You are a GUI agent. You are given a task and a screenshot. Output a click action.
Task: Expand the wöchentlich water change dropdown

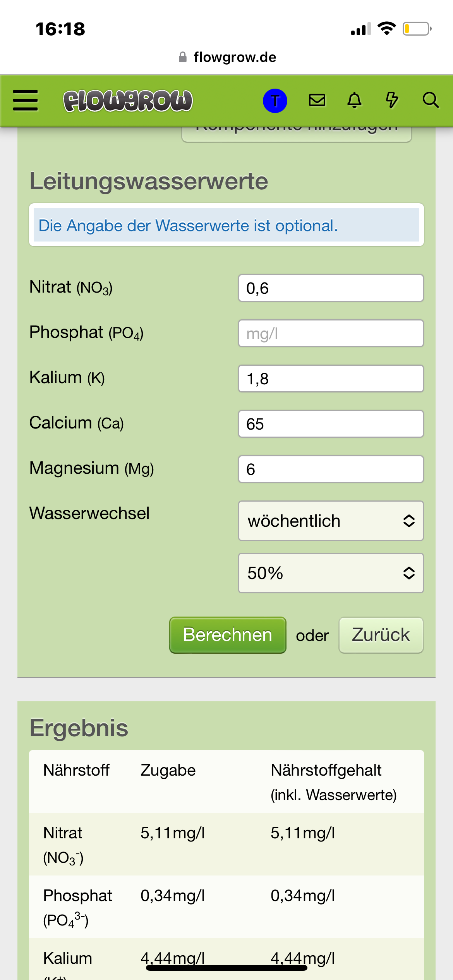pyautogui.click(x=331, y=521)
